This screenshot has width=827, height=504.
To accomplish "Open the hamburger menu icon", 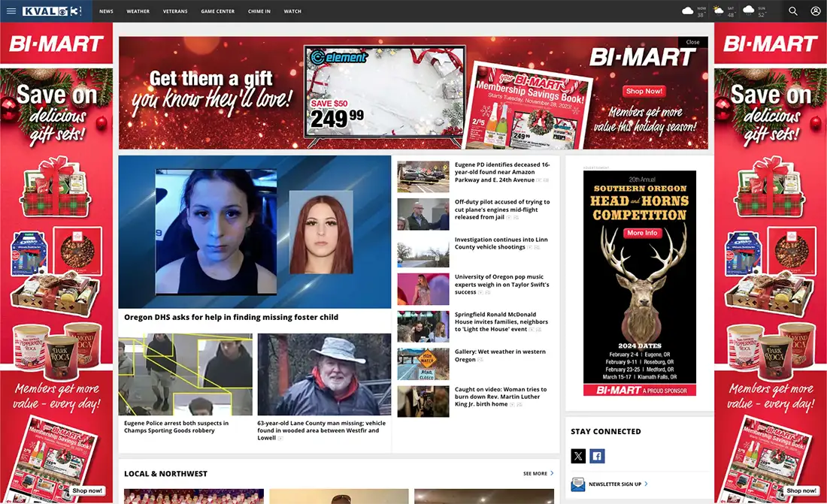I will [11, 11].
